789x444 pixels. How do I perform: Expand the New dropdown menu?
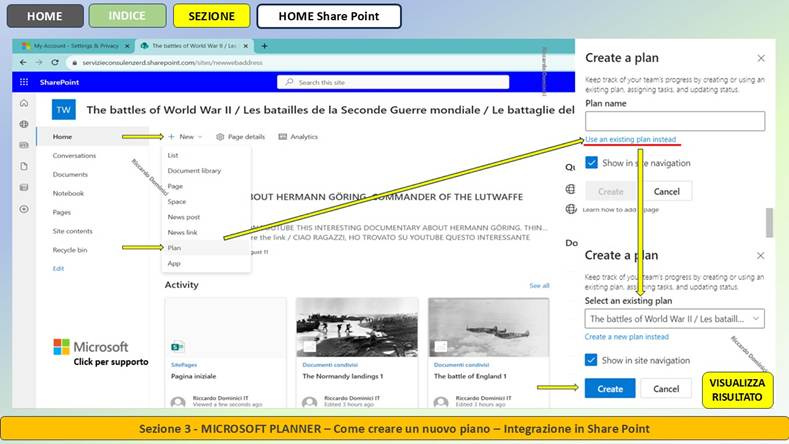pos(185,136)
